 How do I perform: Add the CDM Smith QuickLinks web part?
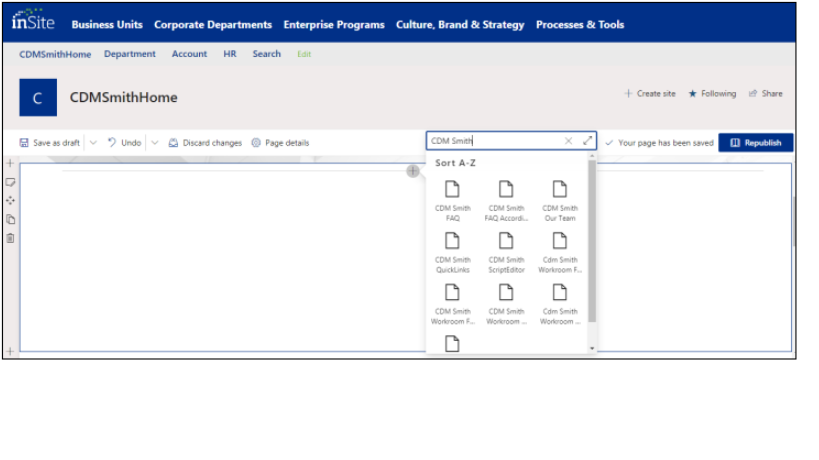[452, 250]
